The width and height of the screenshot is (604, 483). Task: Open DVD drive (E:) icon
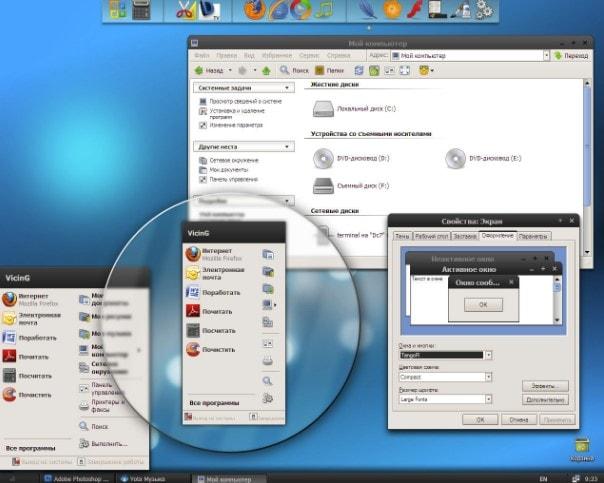[x=455, y=157]
